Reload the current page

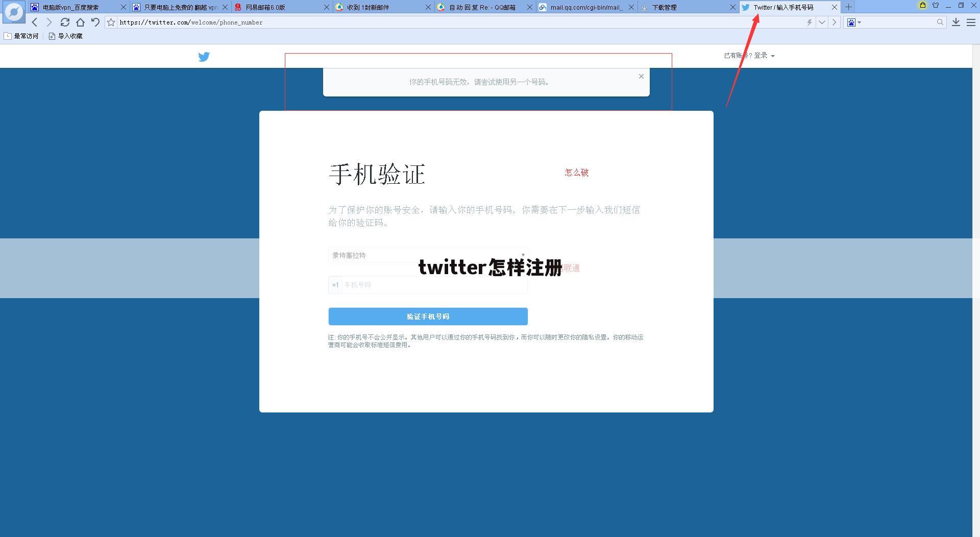65,22
